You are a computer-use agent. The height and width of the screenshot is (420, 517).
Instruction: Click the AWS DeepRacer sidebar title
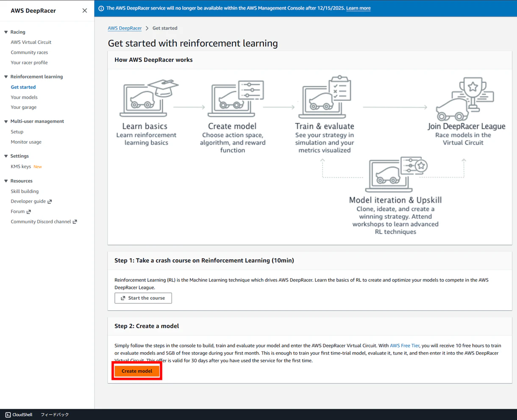(x=33, y=11)
